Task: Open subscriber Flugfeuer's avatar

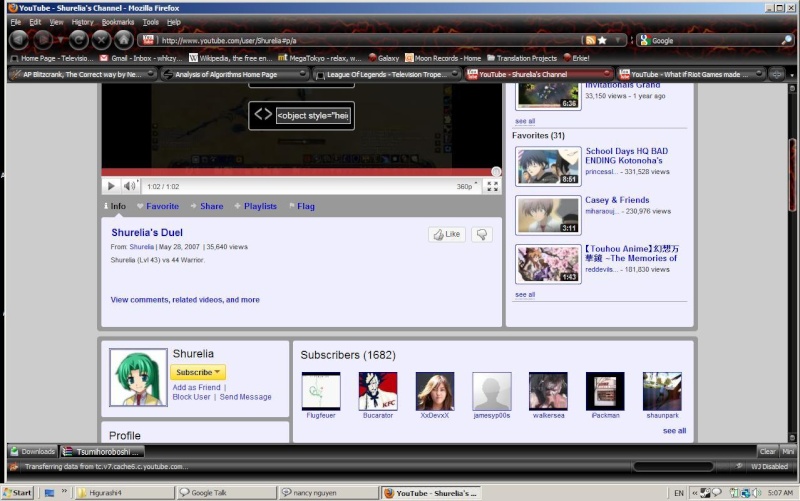Action: click(x=321, y=391)
